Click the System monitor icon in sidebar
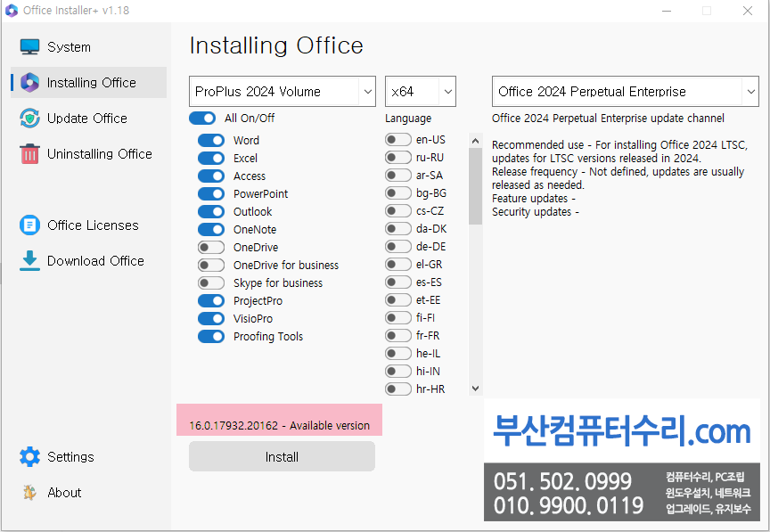 pos(29,46)
